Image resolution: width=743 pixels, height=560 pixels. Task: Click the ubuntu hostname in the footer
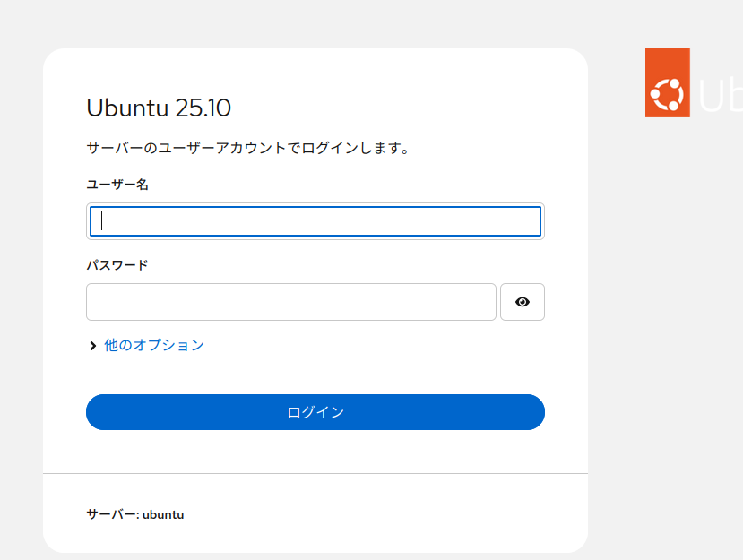pyautogui.click(x=163, y=514)
